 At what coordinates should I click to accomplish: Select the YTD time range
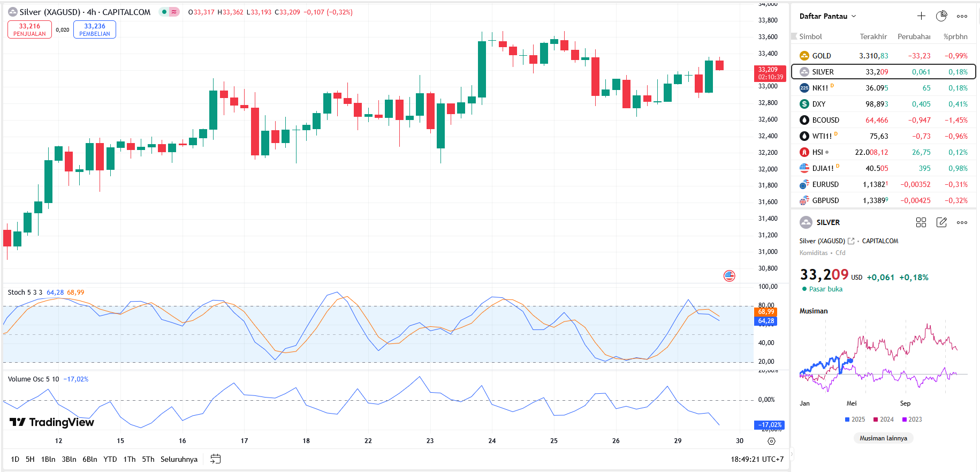[110, 459]
